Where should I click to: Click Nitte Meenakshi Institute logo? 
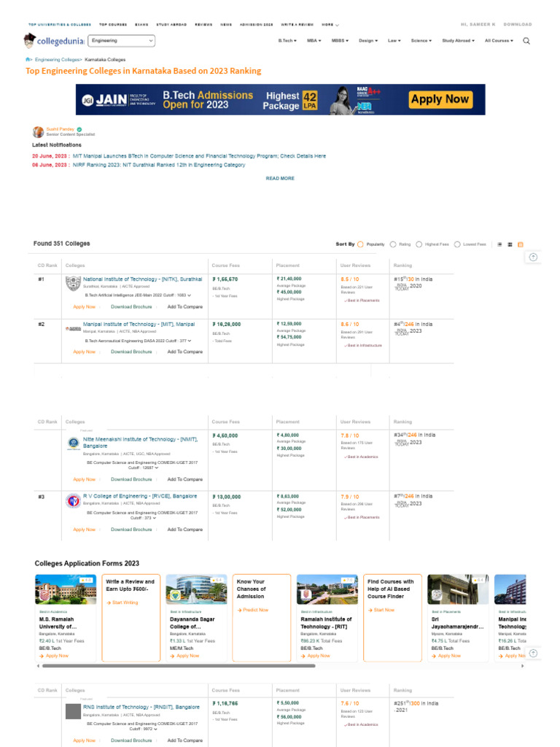74,443
